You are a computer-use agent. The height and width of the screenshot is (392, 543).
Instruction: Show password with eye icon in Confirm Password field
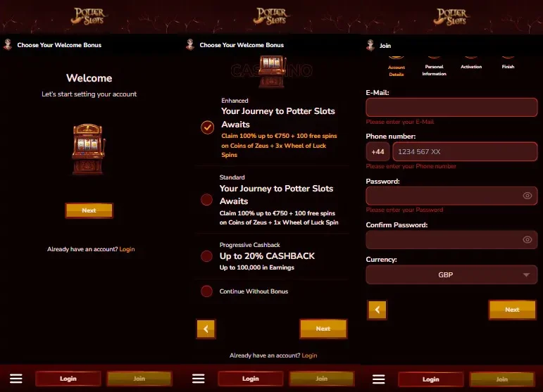[528, 239]
